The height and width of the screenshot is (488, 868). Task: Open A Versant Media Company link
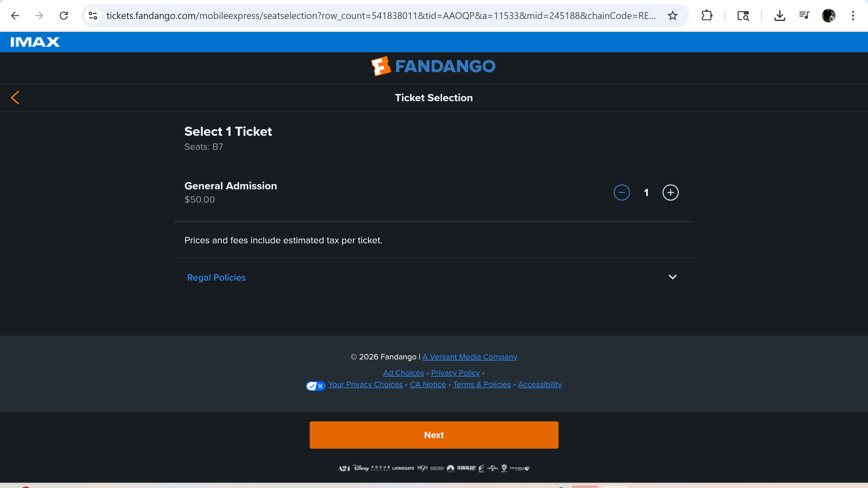[x=469, y=357]
